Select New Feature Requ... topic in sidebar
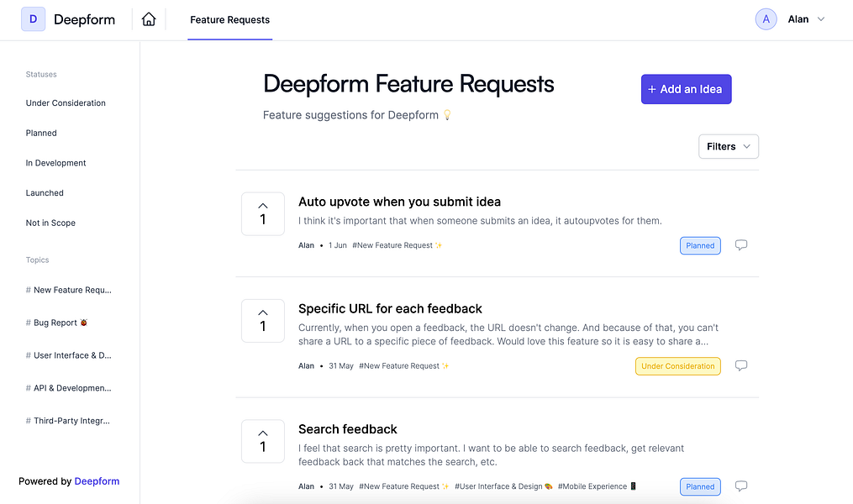This screenshot has width=853, height=504. (69, 290)
